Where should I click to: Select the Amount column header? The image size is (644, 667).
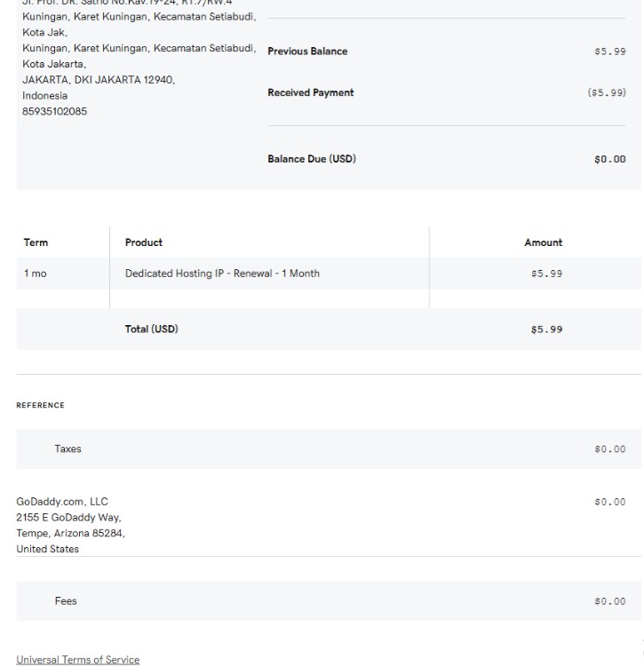[x=543, y=242]
